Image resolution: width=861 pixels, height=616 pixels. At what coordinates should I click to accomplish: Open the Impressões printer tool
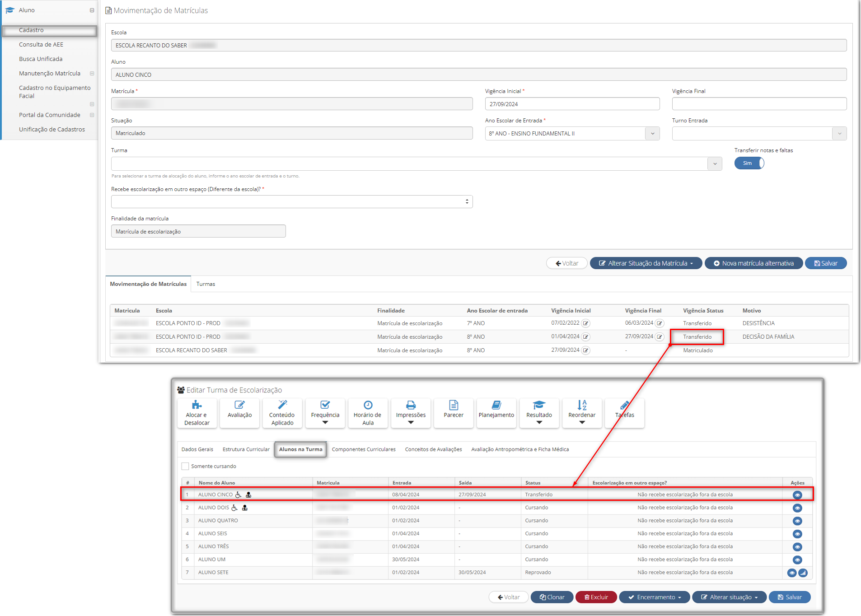[x=411, y=413]
